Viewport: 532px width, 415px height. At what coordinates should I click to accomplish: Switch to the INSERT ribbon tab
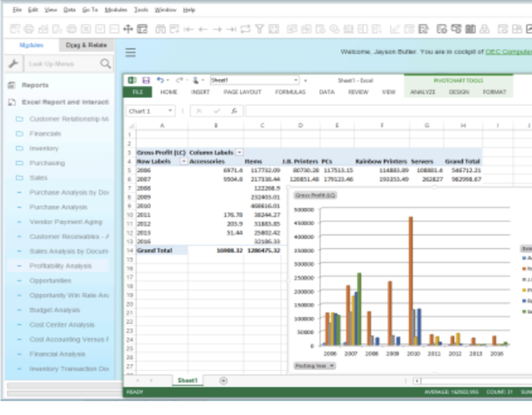(200, 92)
